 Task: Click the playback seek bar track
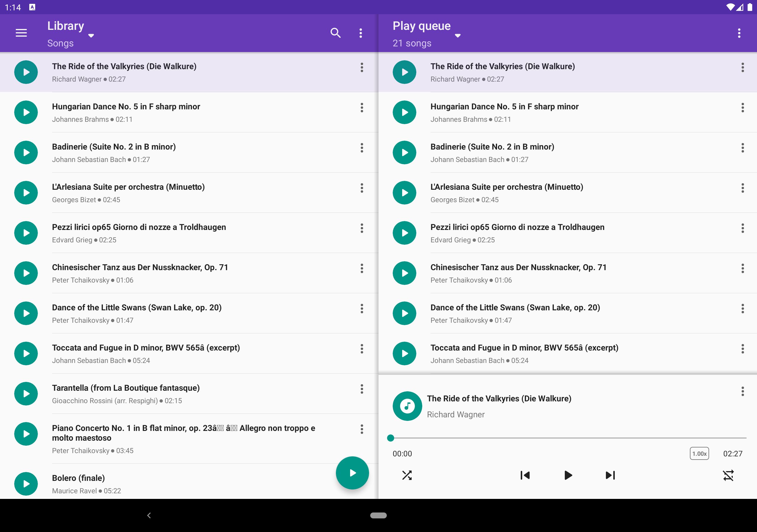[x=568, y=438]
